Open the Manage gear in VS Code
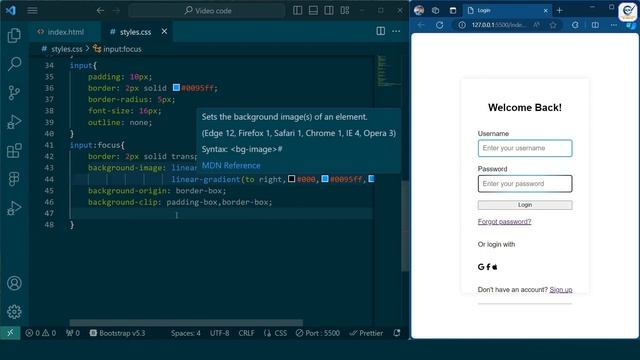 (14, 312)
